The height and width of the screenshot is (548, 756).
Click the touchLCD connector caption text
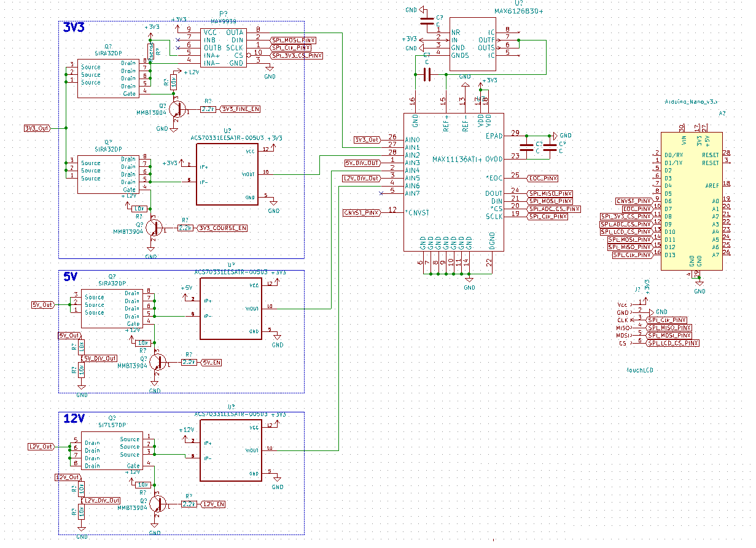[639, 371]
